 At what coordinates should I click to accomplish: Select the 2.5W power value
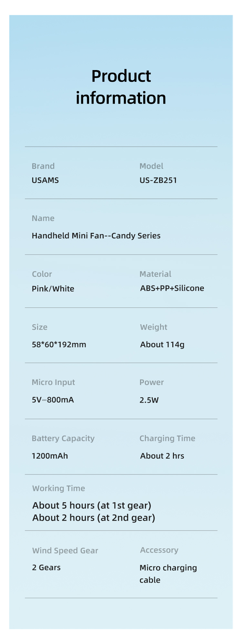[x=149, y=400]
